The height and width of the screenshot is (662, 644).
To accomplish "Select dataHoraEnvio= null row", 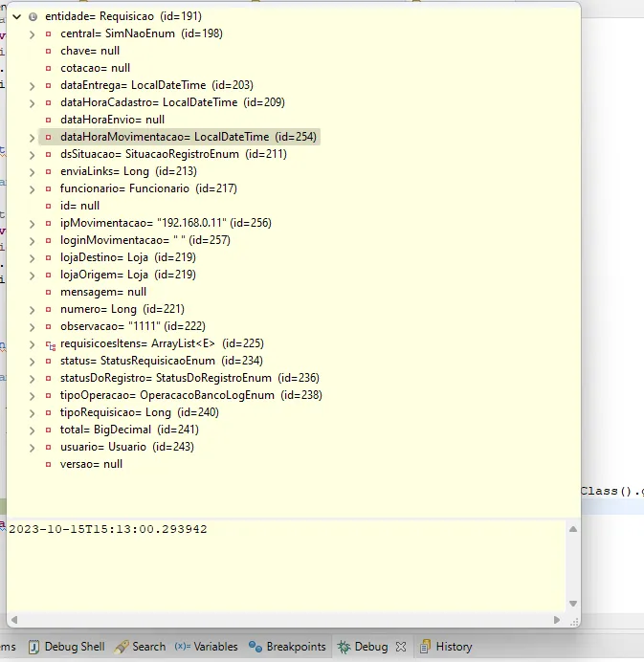I will [x=112, y=120].
